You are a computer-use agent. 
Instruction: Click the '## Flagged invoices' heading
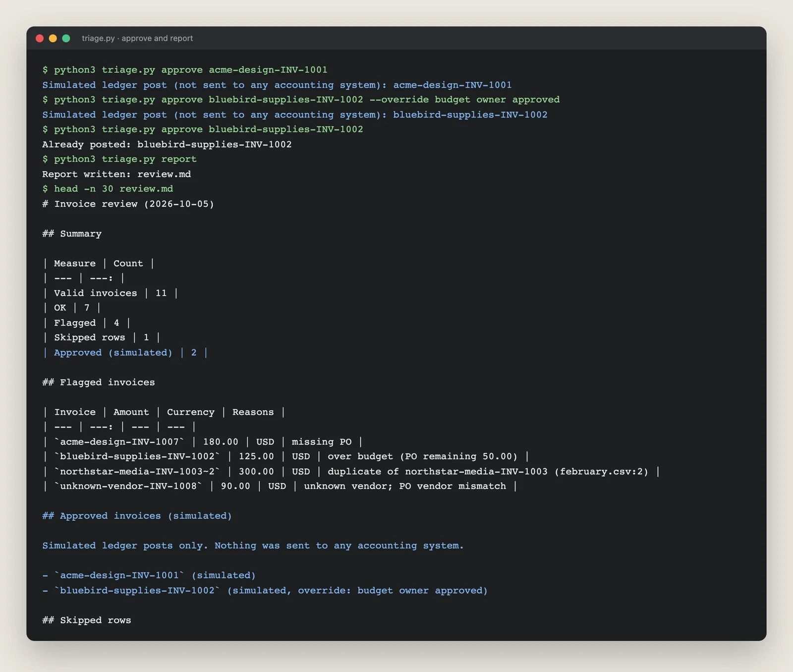(x=99, y=382)
